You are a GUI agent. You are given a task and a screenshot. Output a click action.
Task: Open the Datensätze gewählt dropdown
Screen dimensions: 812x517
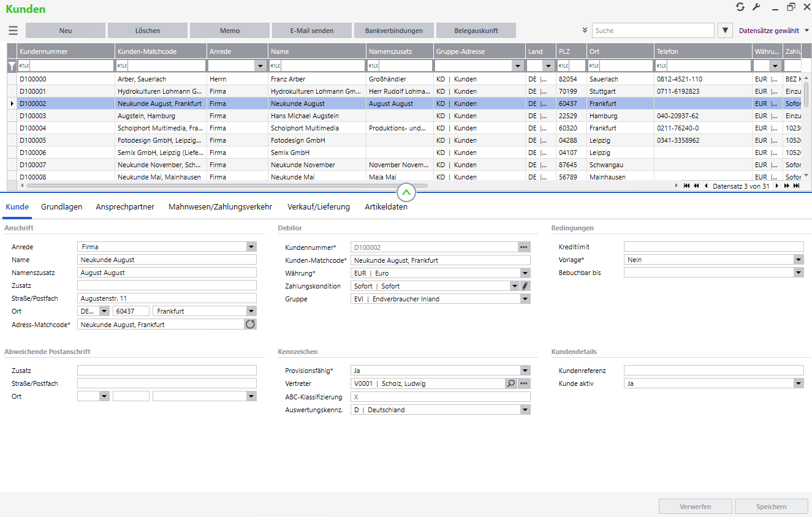(806, 30)
